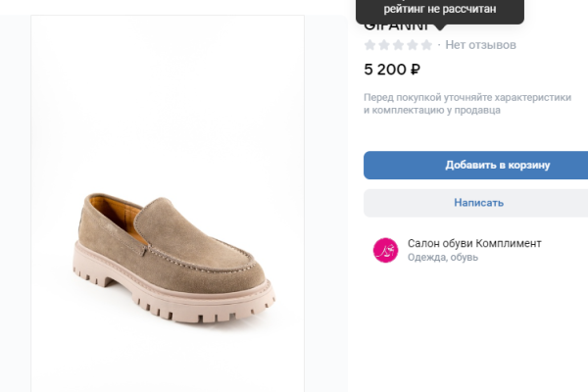Screen dimensions: 588x392
Task: Select the fifth rating star
Action: tap(426, 45)
